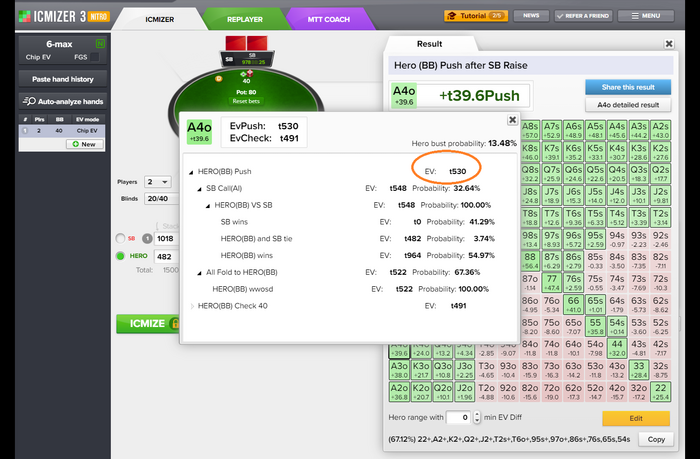
Task: Click the ICMIZER 3 logo
Action: (x=64, y=17)
